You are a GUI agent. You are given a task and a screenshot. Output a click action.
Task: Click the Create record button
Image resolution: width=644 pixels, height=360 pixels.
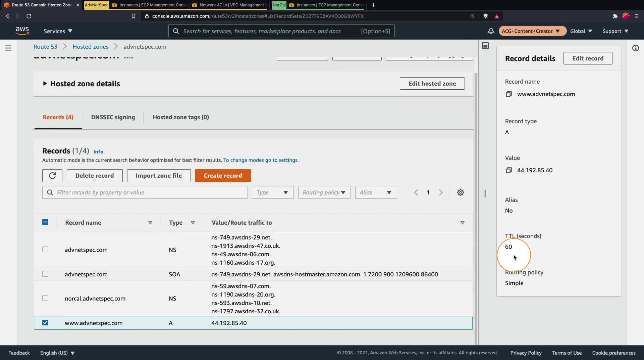pyautogui.click(x=222, y=176)
